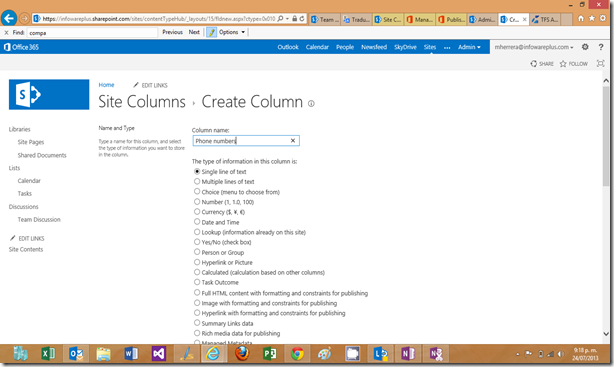Screen dimensions: 614x367
Task: Open SkyDrive in Office 365 navigation
Action: tap(405, 47)
